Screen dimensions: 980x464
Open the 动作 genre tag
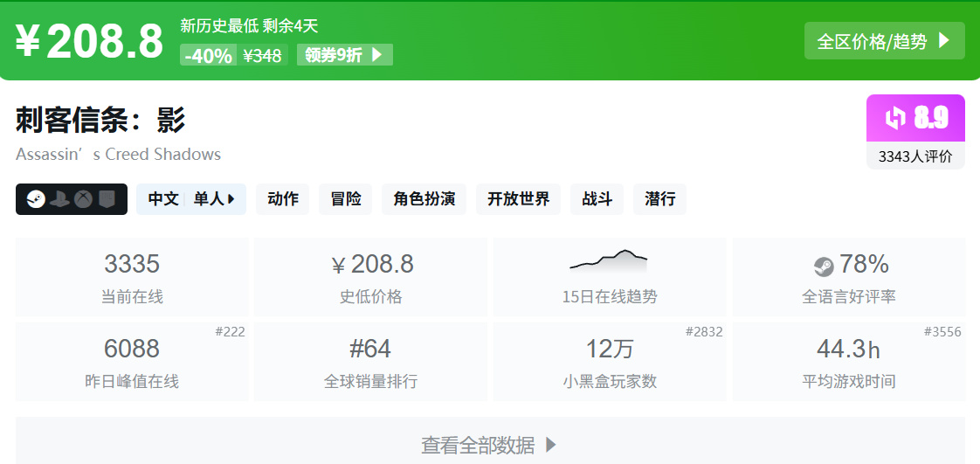tap(282, 199)
